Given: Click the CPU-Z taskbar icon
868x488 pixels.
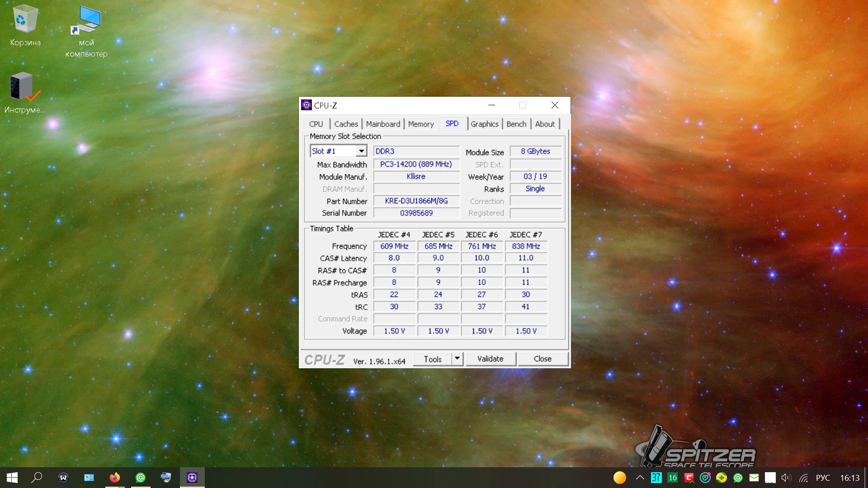Looking at the screenshot, I should pos(192,478).
